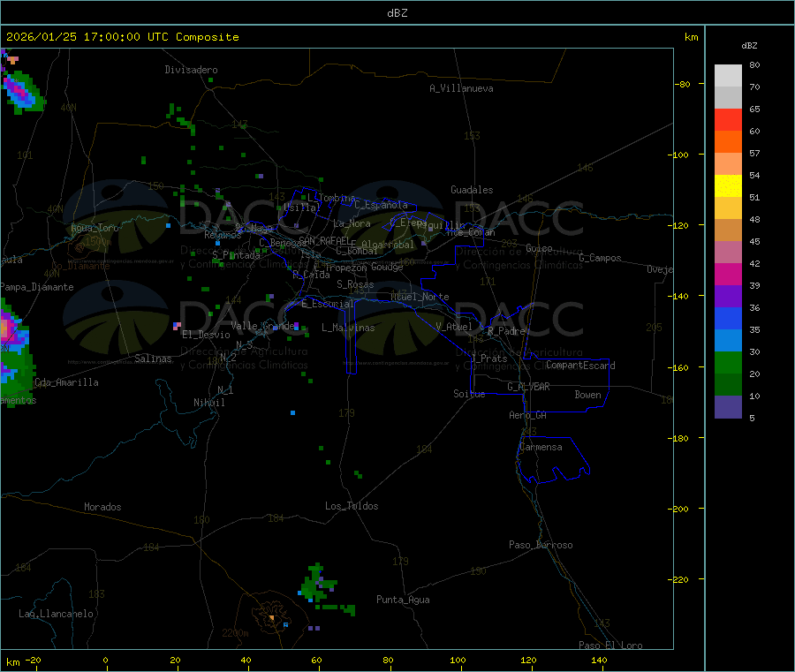Click the C_Española map label
The height and width of the screenshot is (672, 795).
tap(382, 205)
